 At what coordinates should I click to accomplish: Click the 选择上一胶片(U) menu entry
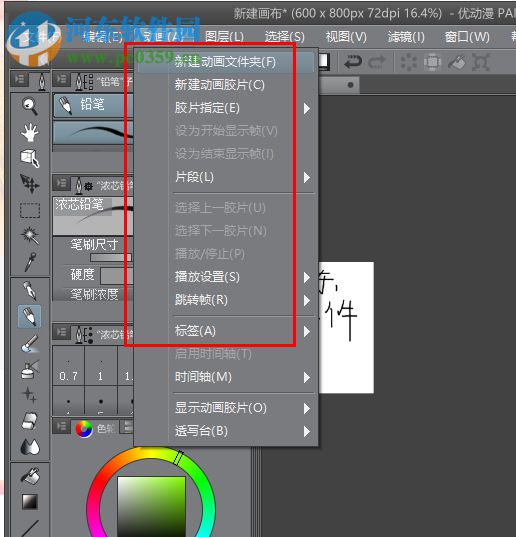pyautogui.click(x=226, y=208)
